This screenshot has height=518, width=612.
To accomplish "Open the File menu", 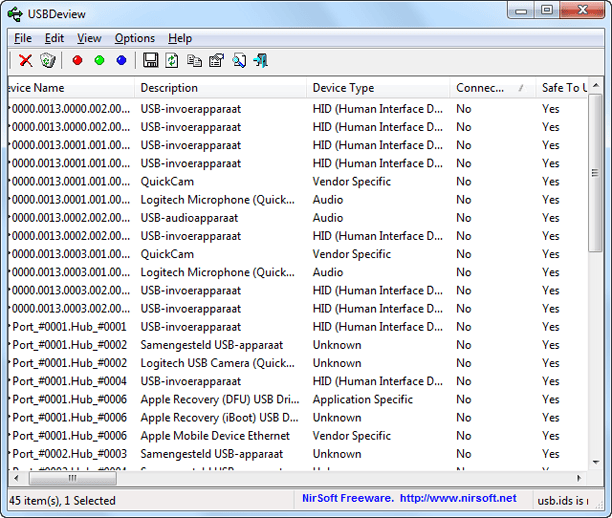I will [x=23, y=38].
